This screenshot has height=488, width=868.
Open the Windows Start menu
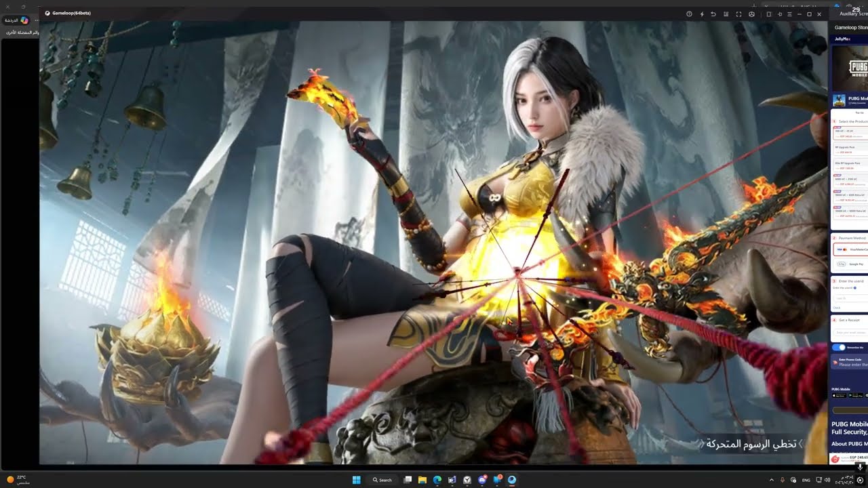coord(357,480)
